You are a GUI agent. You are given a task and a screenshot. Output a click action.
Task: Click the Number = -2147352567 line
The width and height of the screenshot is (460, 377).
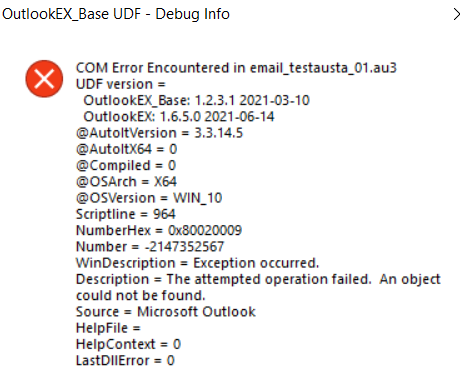[x=150, y=247]
